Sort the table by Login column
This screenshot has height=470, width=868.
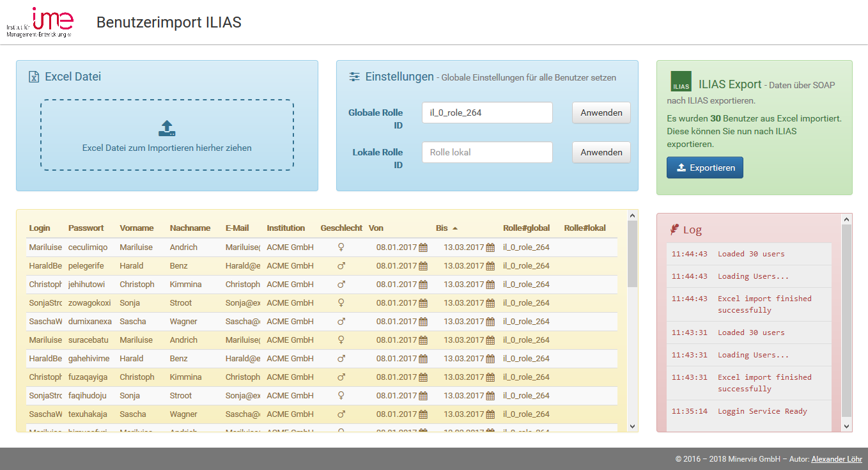pos(40,228)
